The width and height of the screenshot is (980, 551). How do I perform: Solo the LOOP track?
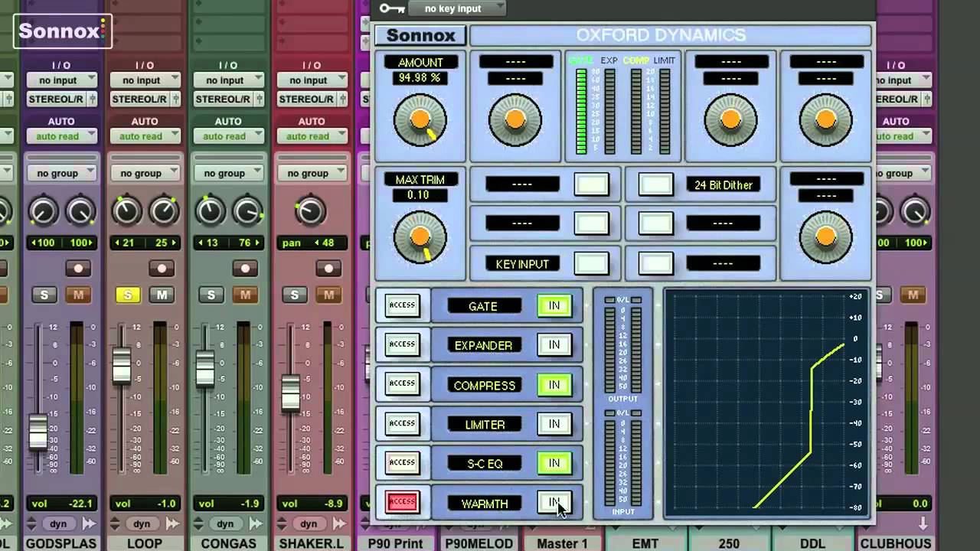pos(128,295)
